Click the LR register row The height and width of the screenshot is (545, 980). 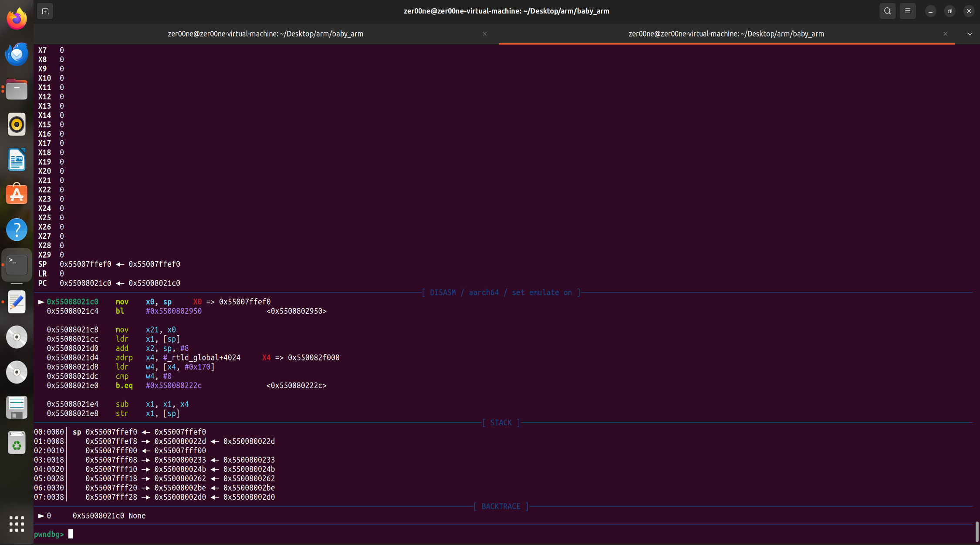point(51,274)
